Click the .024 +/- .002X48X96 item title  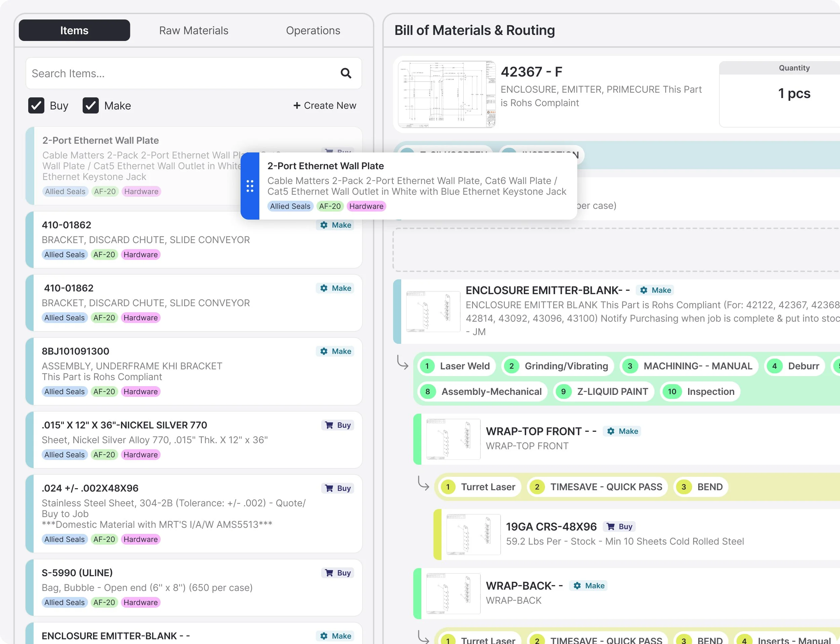point(90,488)
